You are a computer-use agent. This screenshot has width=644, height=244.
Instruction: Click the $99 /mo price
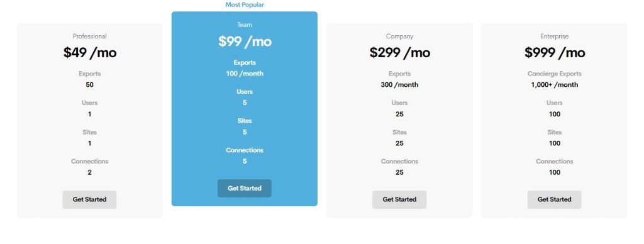point(245,42)
